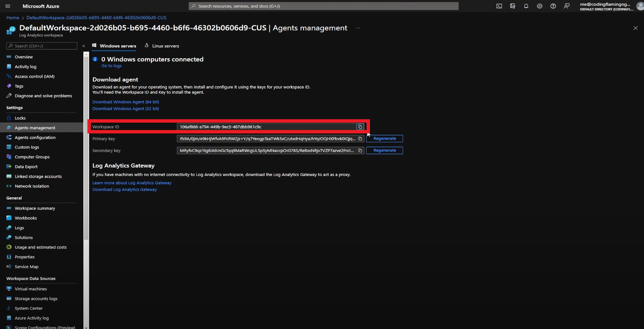Click the Locks padlock icon

pos(9,118)
